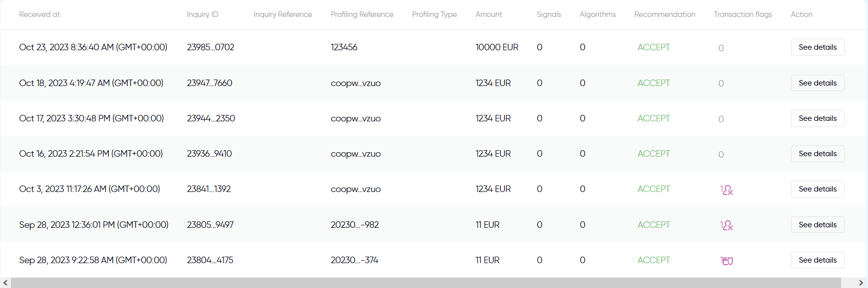Select profiling reference 123456
Image resolution: width=868 pixels, height=288 pixels.
pyautogui.click(x=344, y=47)
